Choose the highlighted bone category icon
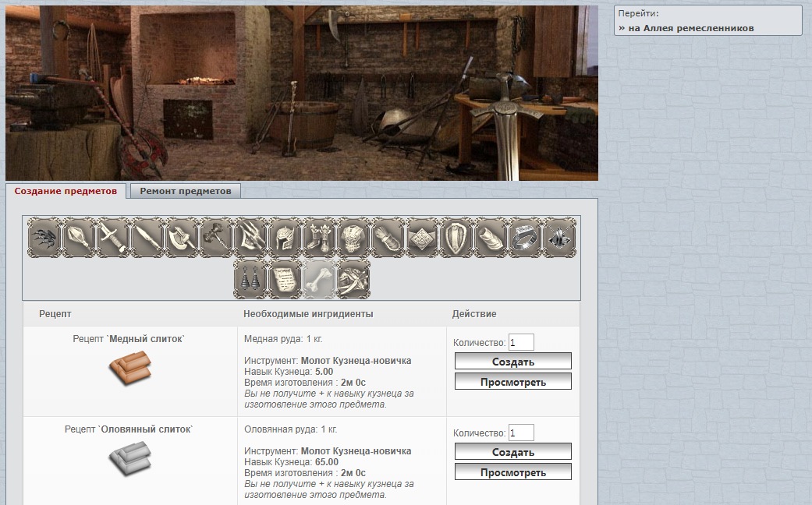Screen dimensions: 812x505 pyautogui.click(x=319, y=279)
